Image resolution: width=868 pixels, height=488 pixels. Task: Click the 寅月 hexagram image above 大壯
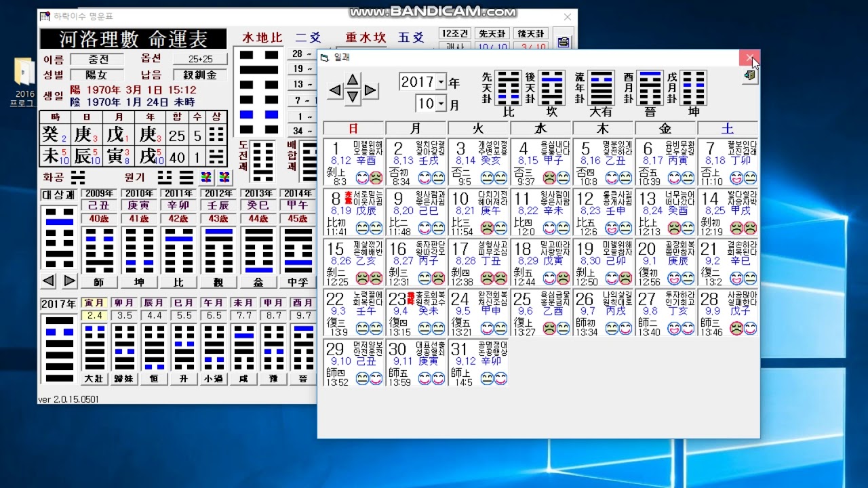pyautogui.click(x=94, y=347)
